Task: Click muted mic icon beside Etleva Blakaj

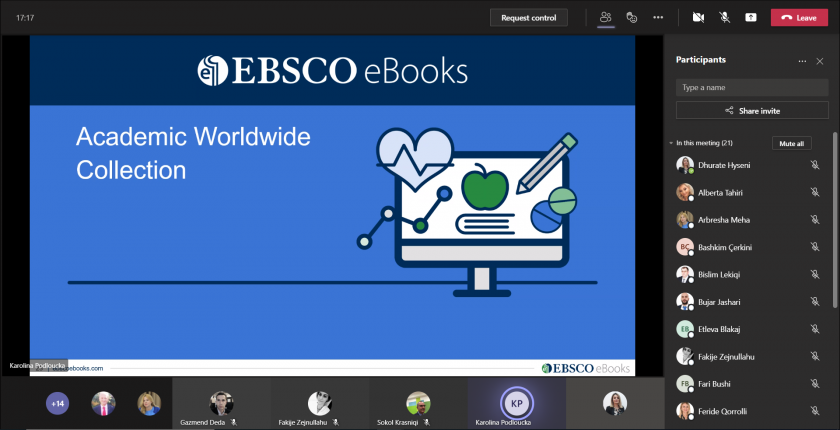Action: [815, 329]
